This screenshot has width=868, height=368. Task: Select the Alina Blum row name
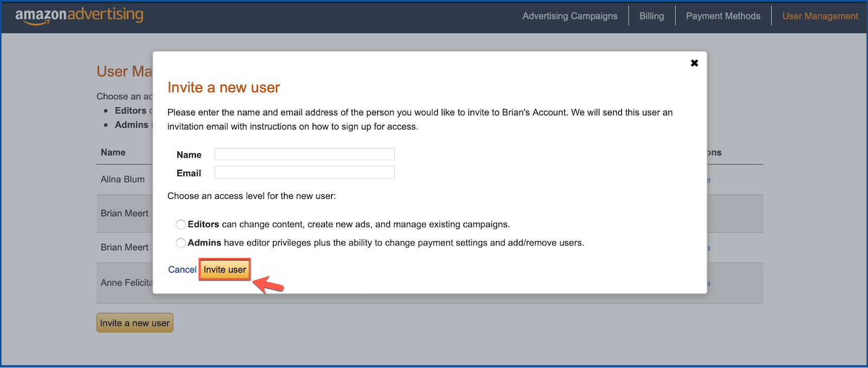coord(123,179)
